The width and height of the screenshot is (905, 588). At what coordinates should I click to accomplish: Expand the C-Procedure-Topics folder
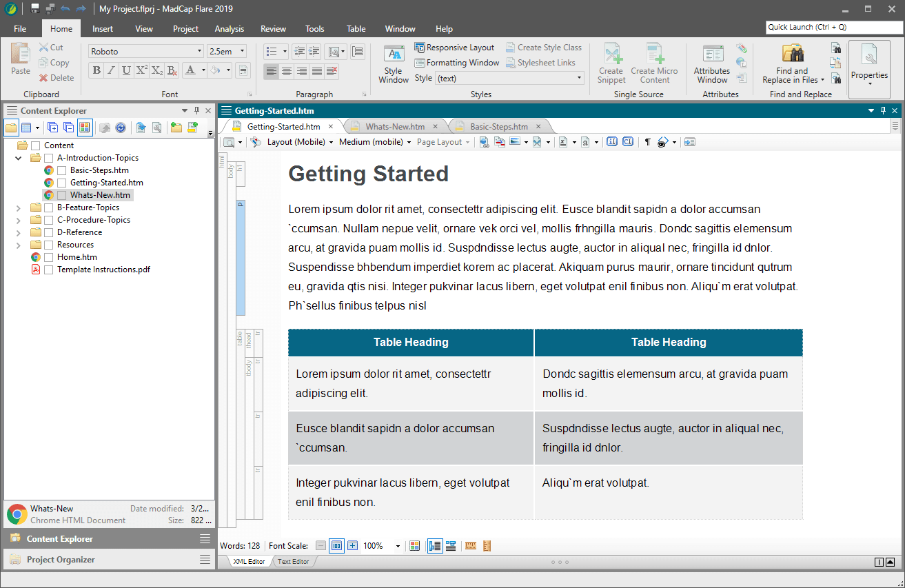[19, 220]
